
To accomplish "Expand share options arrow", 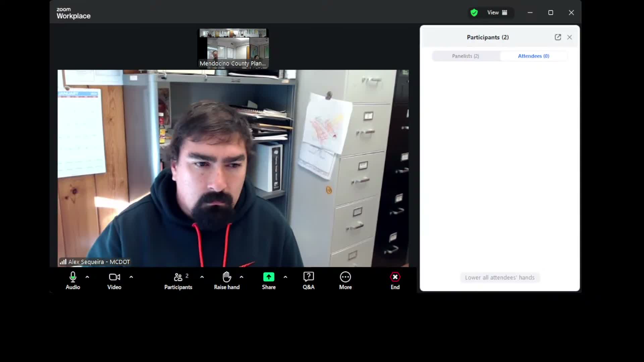I will coord(285,277).
